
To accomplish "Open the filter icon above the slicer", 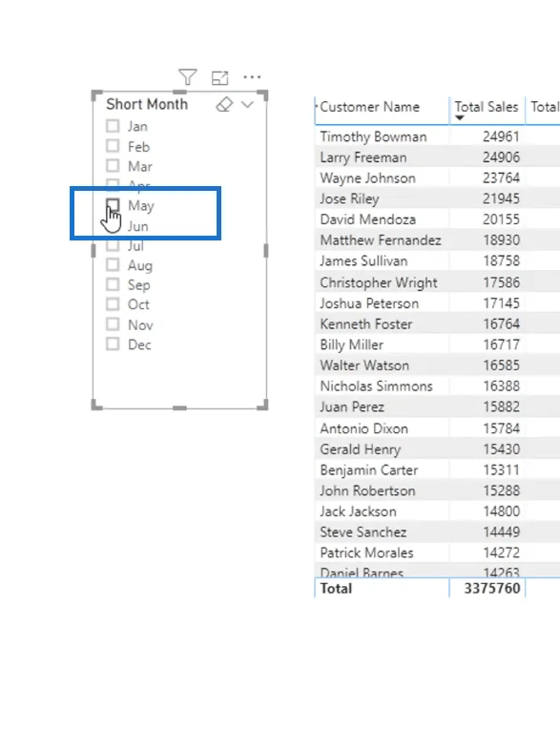I will pyautogui.click(x=188, y=77).
